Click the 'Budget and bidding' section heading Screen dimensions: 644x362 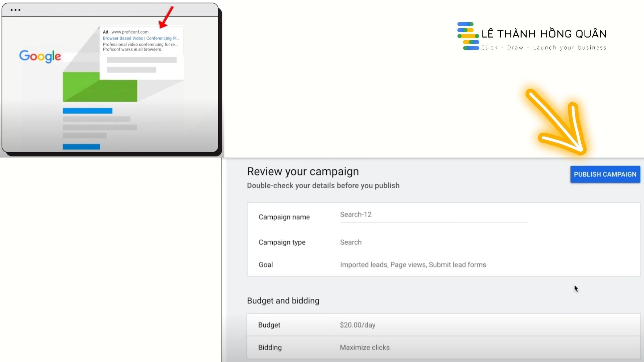point(283,301)
